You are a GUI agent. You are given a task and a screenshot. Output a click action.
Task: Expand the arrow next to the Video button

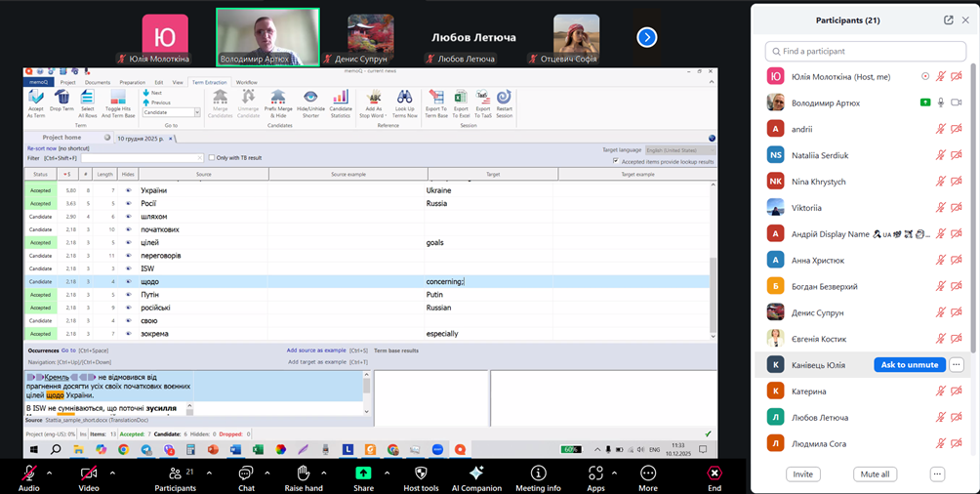coord(112,473)
